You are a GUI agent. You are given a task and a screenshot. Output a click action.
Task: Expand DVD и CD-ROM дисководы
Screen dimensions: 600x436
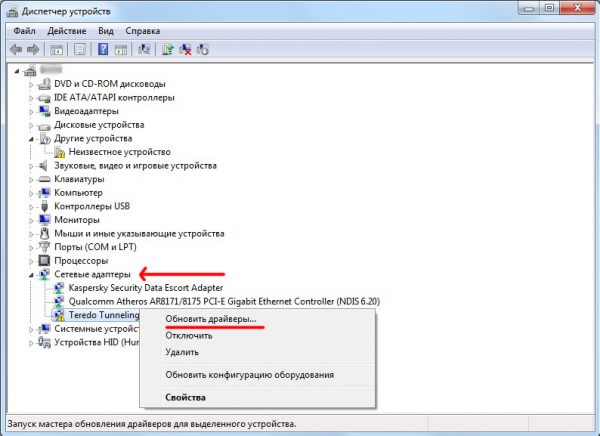coord(31,84)
